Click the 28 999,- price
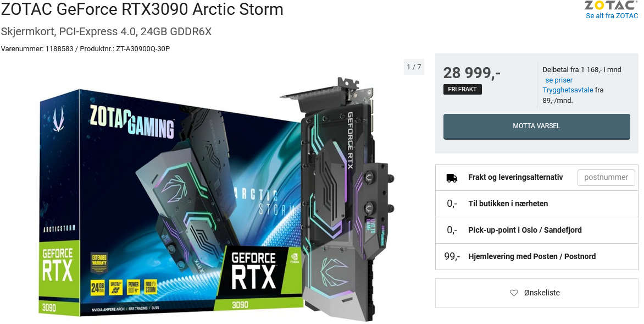 point(471,73)
